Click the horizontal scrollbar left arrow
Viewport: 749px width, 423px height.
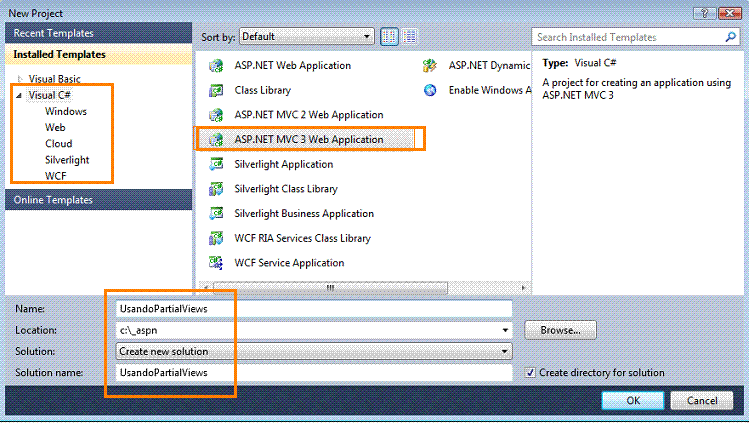[206, 288]
